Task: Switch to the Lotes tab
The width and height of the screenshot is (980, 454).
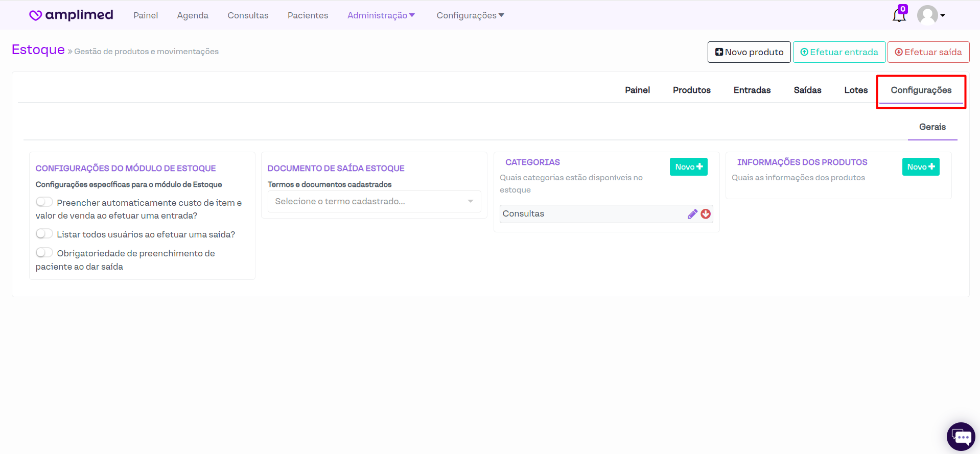Action: click(x=855, y=90)
